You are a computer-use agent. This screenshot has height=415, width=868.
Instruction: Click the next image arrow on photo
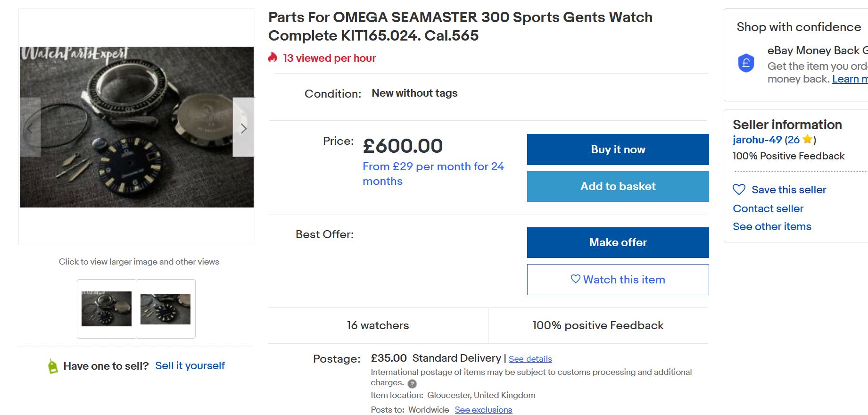pos(243,128)
